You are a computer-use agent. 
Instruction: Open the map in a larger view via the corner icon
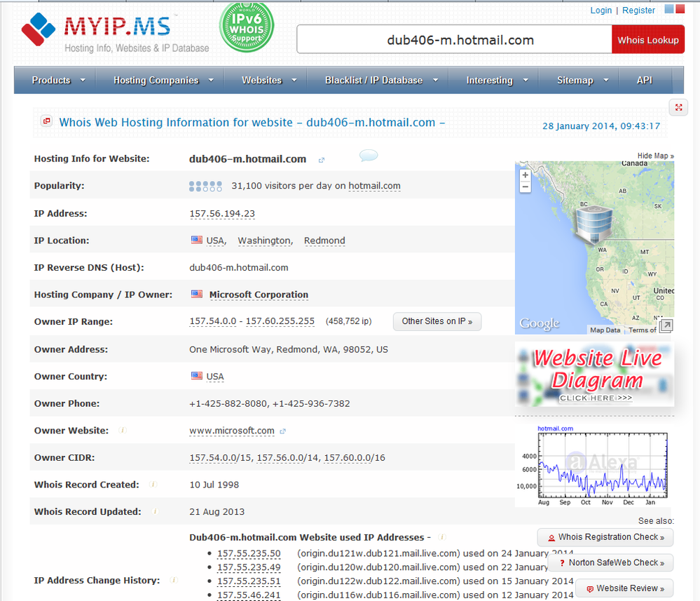(666, 326)
